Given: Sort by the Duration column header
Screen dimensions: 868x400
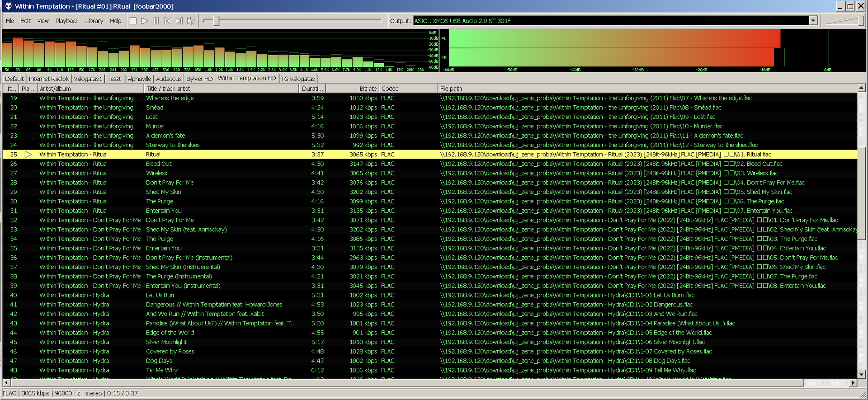Looking at the screenshot, I should point(312,89).
